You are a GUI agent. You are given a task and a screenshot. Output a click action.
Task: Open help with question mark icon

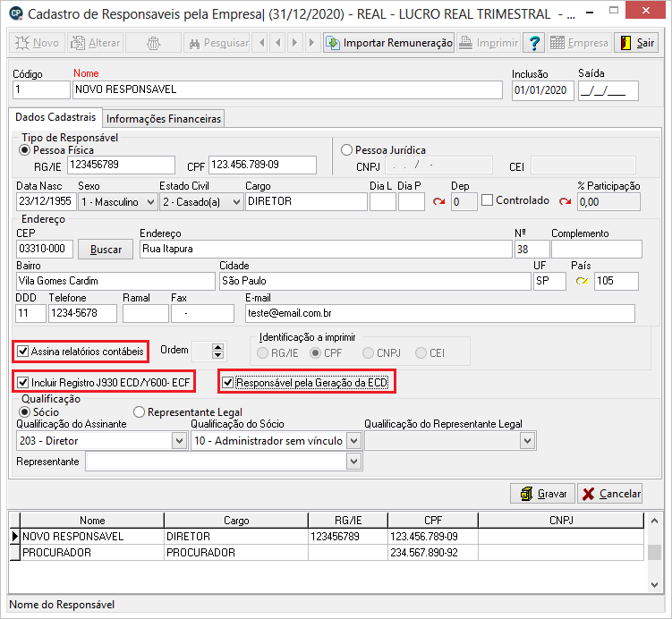[533, 43]
